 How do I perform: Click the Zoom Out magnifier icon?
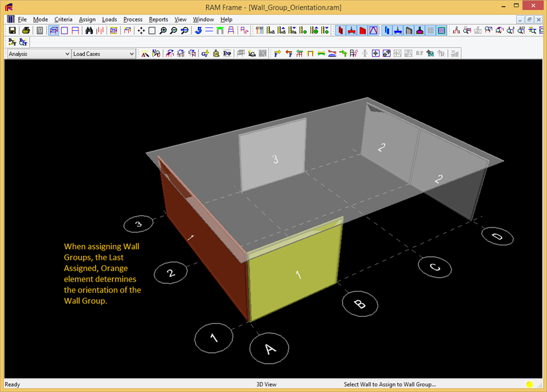[173, 31]
